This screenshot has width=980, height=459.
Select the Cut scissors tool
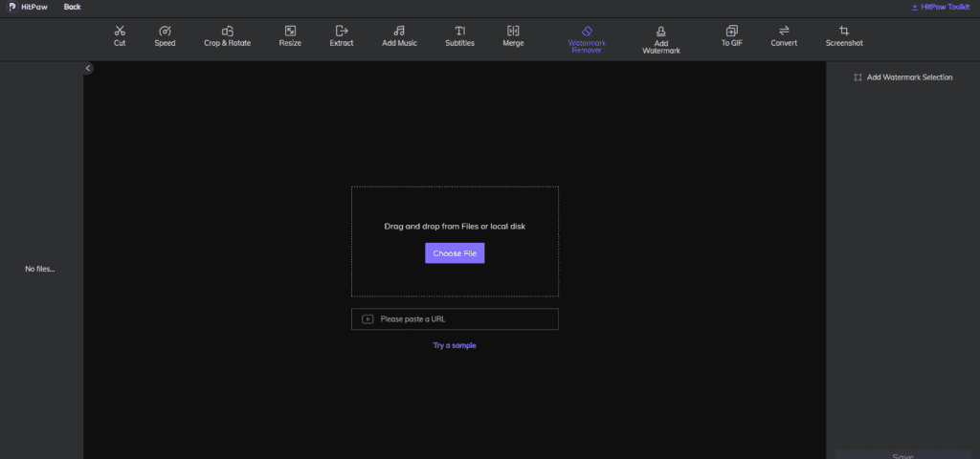[x=120, y=36]
